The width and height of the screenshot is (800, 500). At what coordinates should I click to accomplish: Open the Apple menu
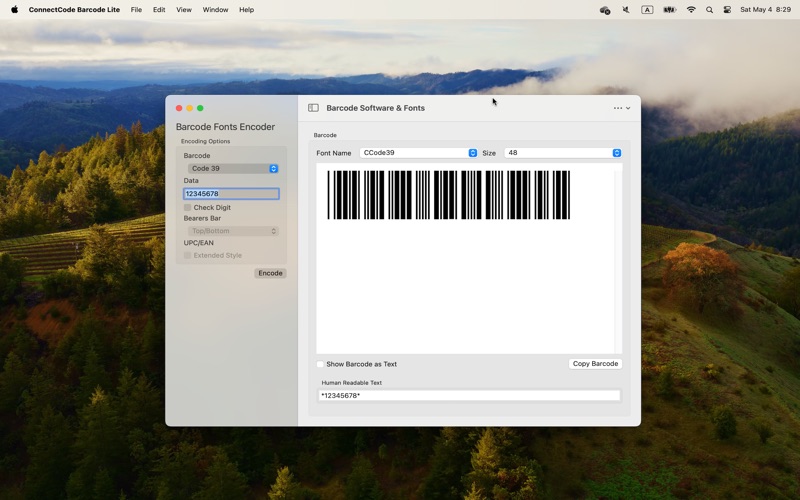(x=14, y=9)
